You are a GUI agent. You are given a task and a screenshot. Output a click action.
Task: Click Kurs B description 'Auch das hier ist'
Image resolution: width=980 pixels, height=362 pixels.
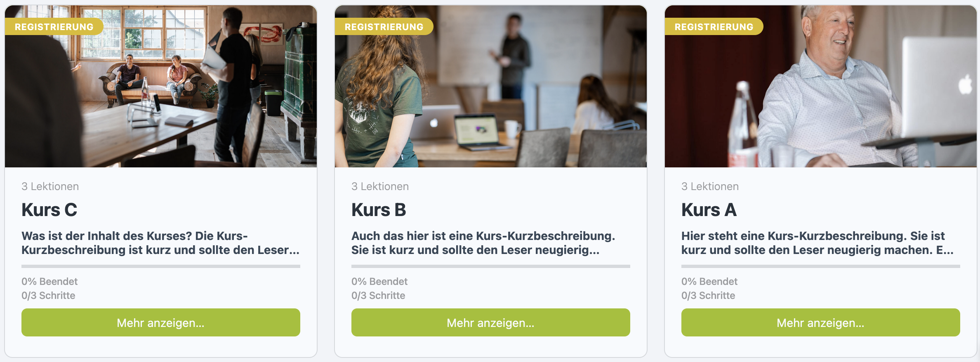pos(483,243)
